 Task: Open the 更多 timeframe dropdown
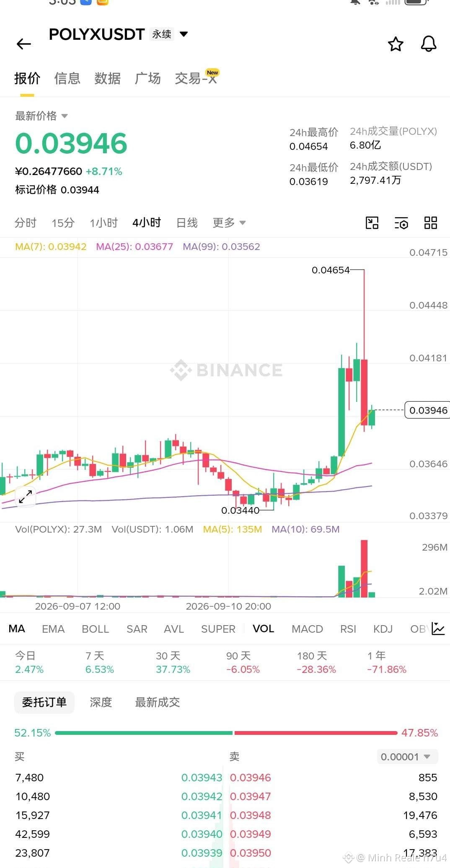(229, 223)
